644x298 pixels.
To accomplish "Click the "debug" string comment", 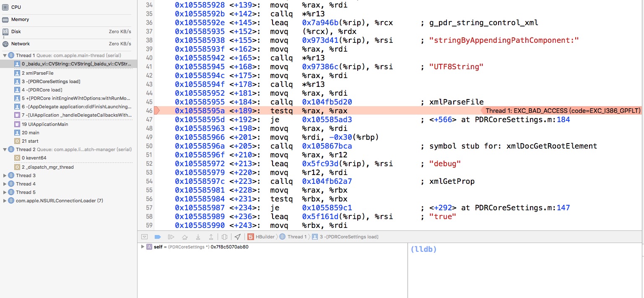I will tap(445, 164).
